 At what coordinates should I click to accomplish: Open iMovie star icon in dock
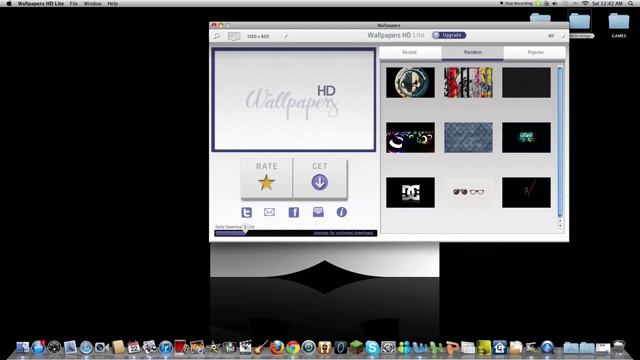click(x=213, y=347)
